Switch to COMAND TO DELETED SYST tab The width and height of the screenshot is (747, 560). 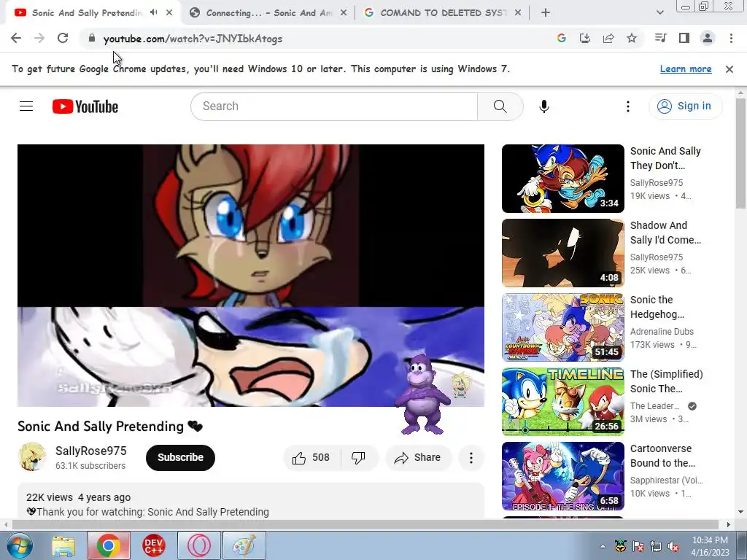point(443,13)
